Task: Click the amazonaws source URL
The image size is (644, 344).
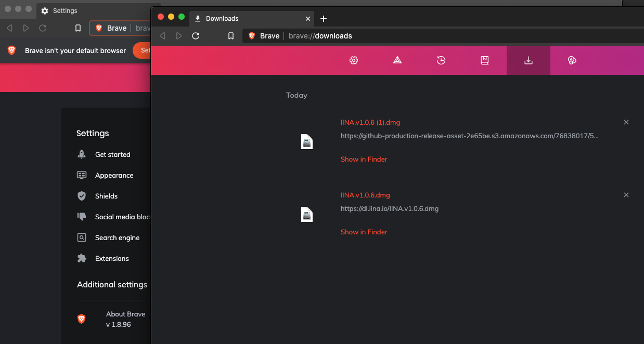Action: tap(470, 136)
